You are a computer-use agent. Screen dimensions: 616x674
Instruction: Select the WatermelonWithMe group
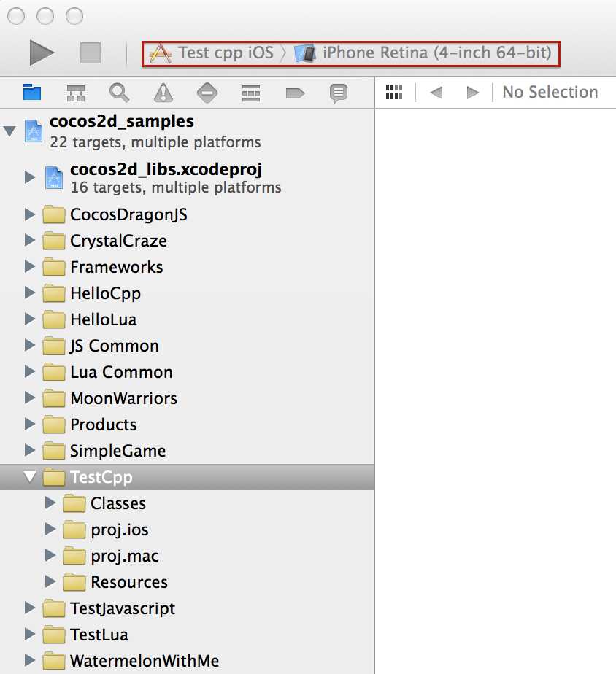click(x=187, y=660)
